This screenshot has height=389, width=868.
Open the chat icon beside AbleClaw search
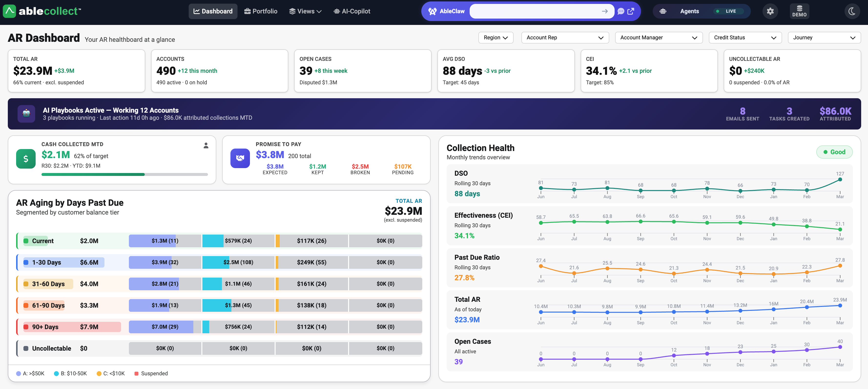pyautogui.click(x=621, y=11)
